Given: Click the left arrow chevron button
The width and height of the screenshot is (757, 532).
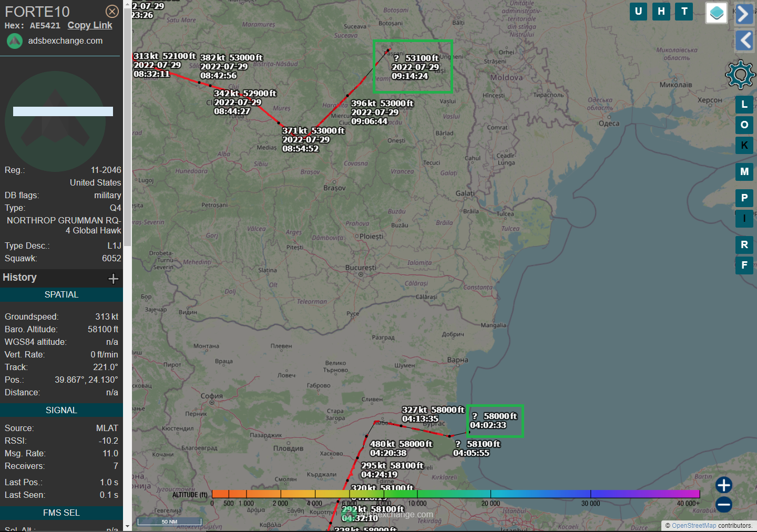Looking at the screenshot, I should coord(743,40).
